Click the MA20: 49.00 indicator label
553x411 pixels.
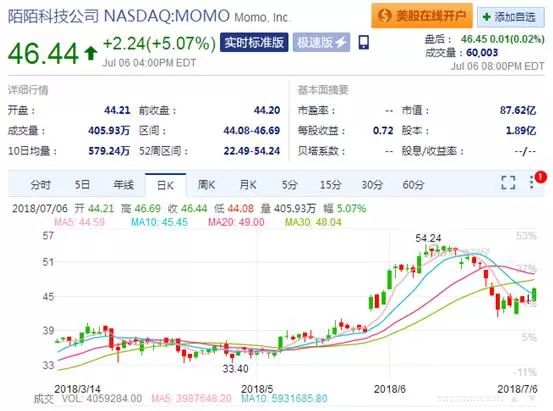(236, 222)
